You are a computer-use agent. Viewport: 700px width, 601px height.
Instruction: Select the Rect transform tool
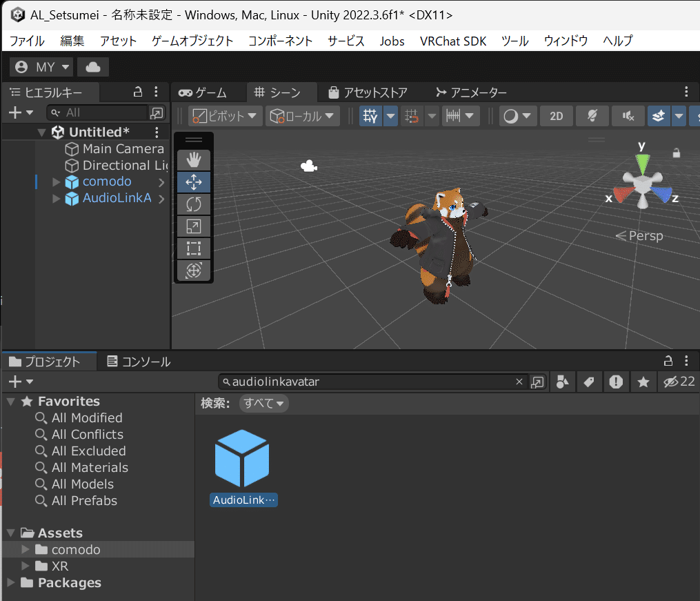click(193, 248)
